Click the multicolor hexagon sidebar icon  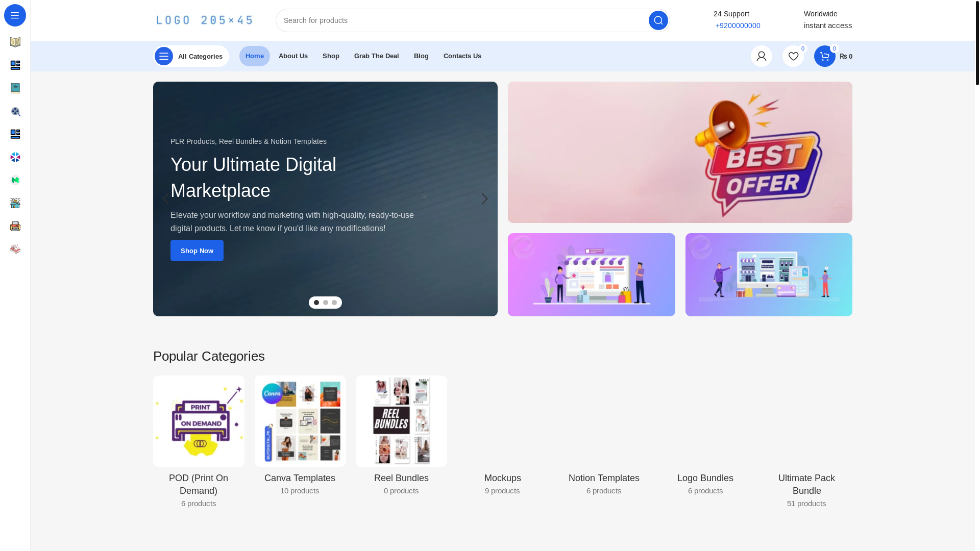[x=15, y=157]
